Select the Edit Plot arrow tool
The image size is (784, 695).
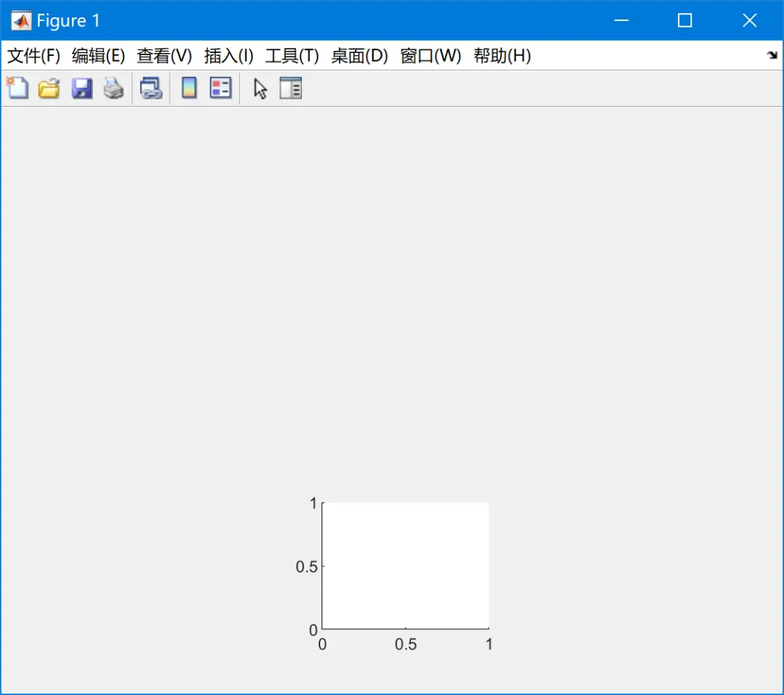pyautogui.click(x=260, y=89)
